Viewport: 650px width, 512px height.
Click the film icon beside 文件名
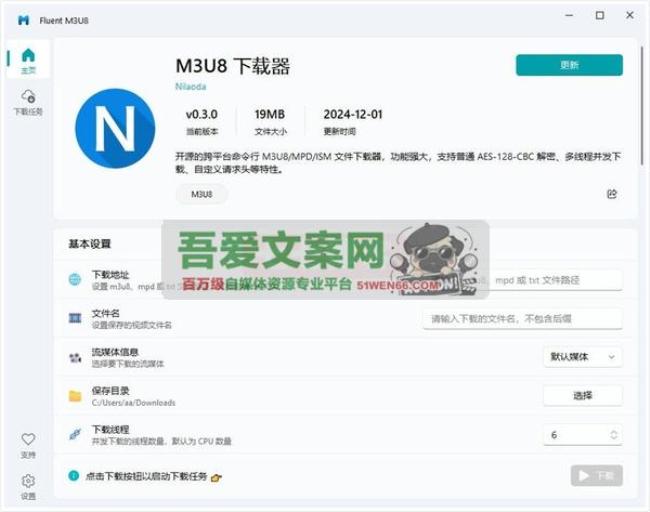[75, 318]
